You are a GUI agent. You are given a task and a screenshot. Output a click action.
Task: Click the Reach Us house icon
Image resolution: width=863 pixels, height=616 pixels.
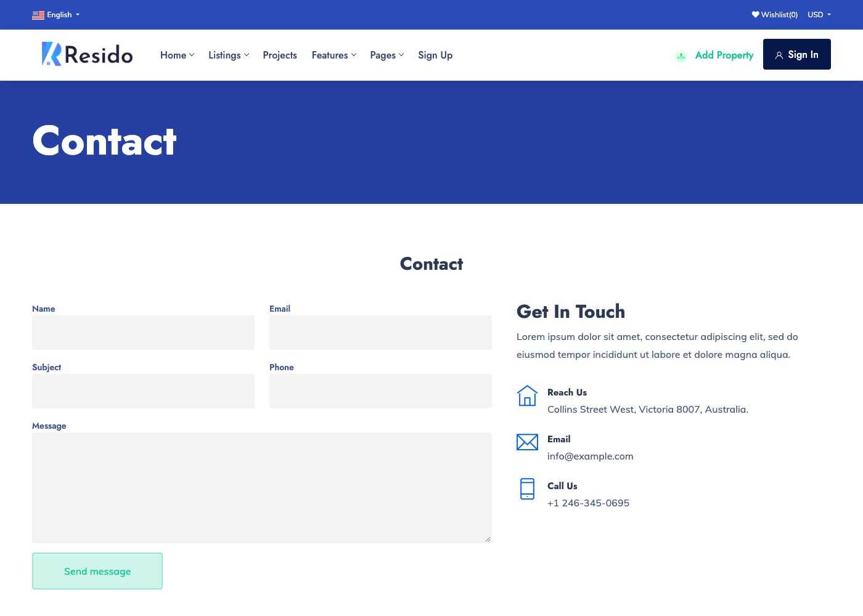[x=527, y=395]
